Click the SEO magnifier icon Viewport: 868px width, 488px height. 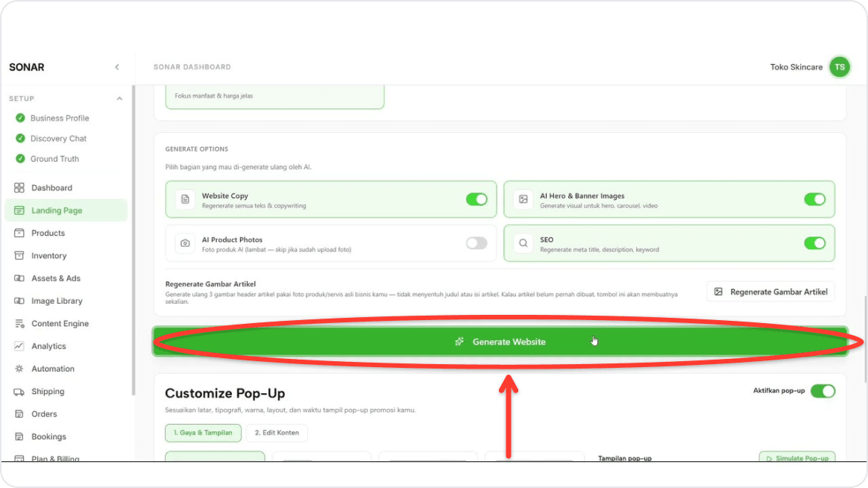pos(523,243)
